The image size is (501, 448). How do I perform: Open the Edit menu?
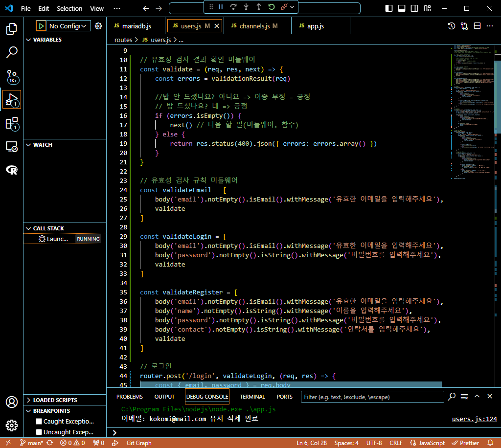44,8
